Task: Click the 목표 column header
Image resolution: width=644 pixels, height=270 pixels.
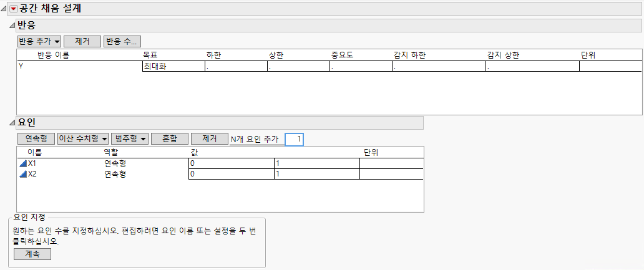Action: coord(150,55)
